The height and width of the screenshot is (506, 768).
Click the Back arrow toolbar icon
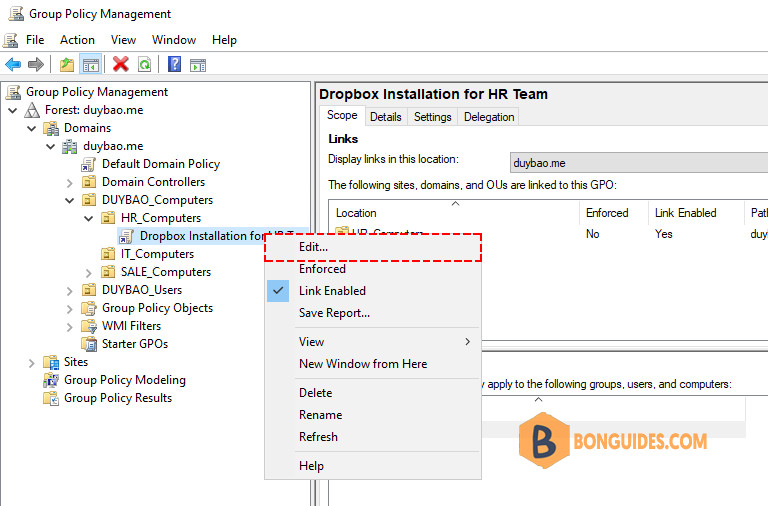click(13, 64)
